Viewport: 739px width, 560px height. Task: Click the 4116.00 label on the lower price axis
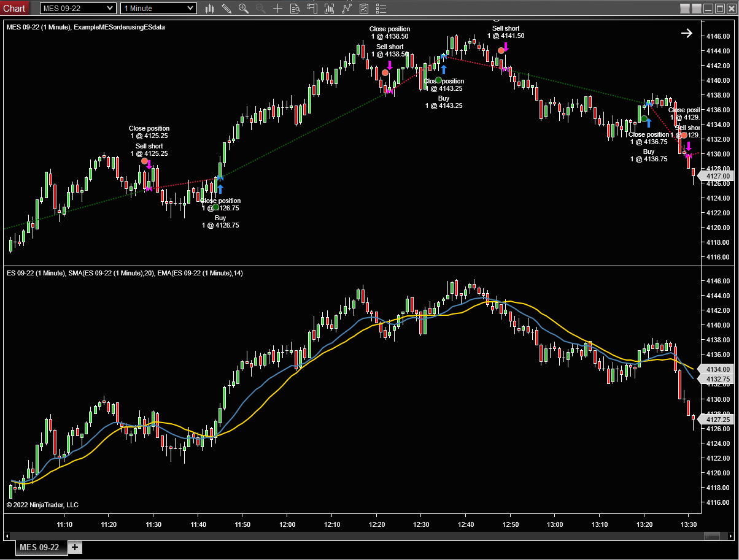click(718, 502)
